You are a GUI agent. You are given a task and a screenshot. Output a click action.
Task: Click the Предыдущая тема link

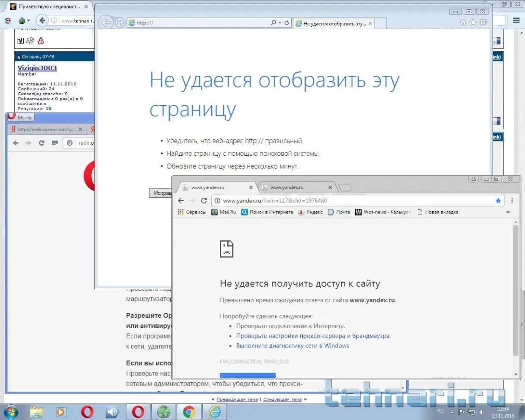click(237, 399)
